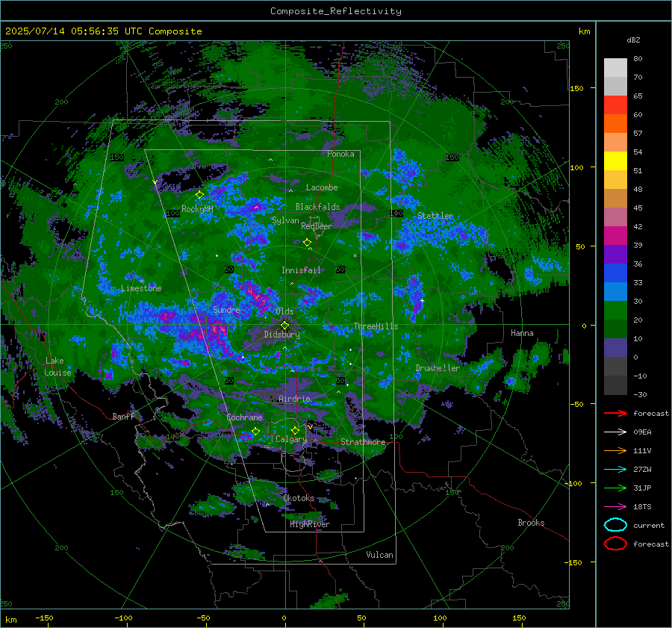Click the 'km' unit label at top right
Viewport: 672px width, 628px height.
point(584,31)
